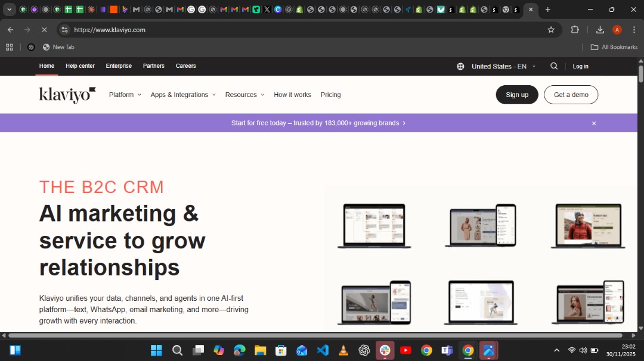Show hidden system tray icons
The image size is (644, 361).
tap(556, 350)
